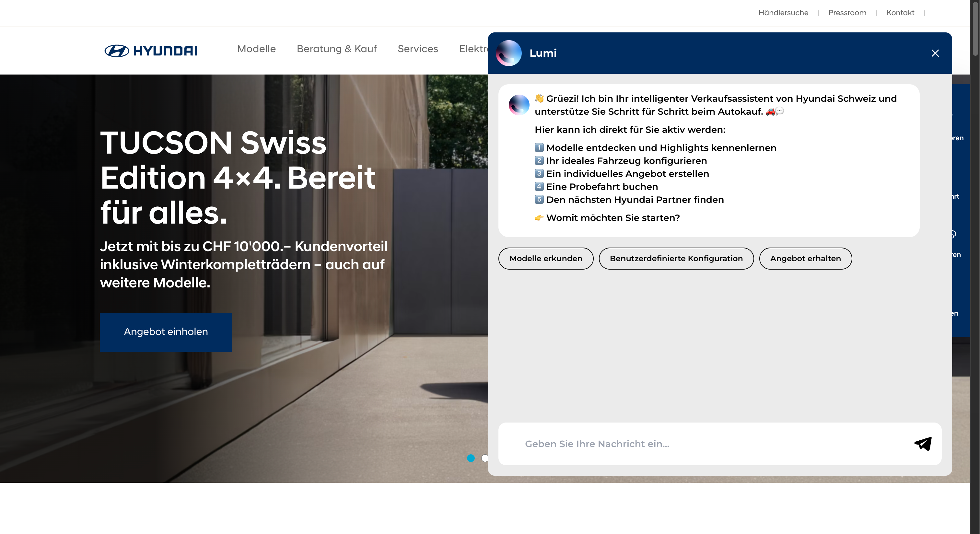Click the Angebot einholen button
Viewport: 980px width, 534px height.
point(166,332)
